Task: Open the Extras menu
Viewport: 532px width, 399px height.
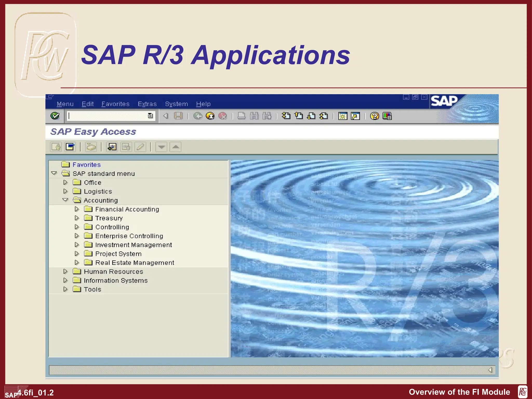Action: [x=147, y=104]
